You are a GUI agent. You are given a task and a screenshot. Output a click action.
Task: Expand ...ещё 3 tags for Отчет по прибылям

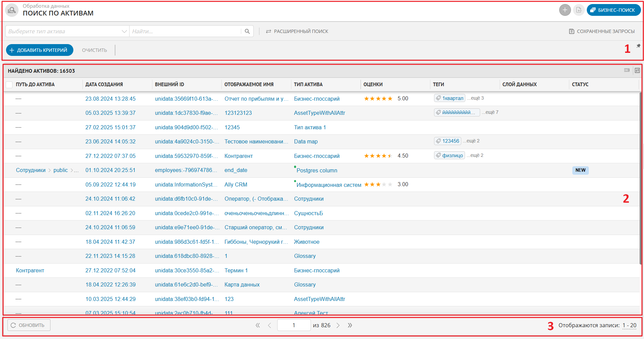pos(475,98)
